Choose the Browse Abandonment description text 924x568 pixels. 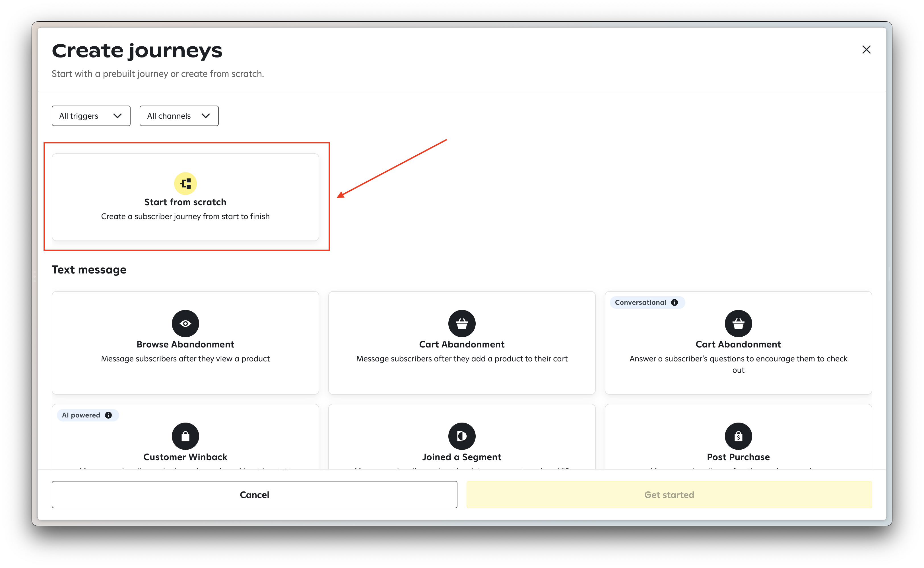[185, 359]
